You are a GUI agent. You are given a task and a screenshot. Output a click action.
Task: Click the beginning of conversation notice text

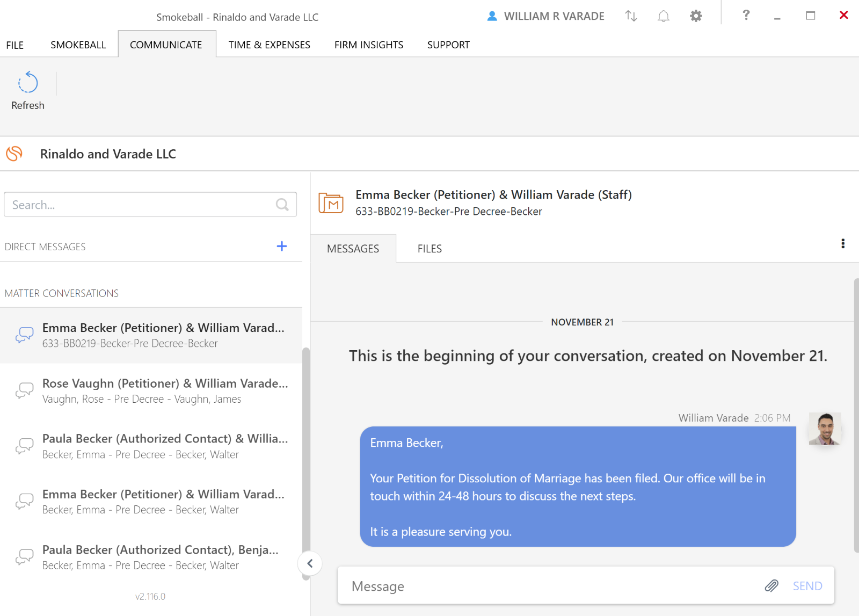coord(588,356)
